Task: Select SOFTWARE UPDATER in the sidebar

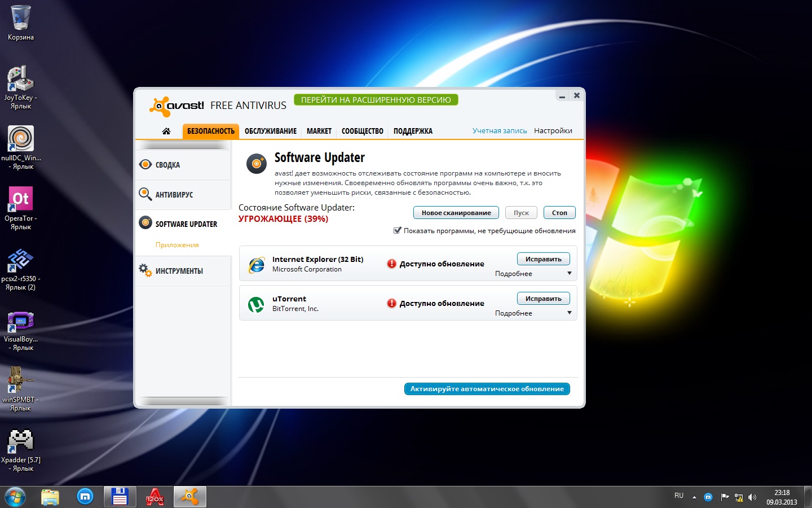Action: point(183,224)
